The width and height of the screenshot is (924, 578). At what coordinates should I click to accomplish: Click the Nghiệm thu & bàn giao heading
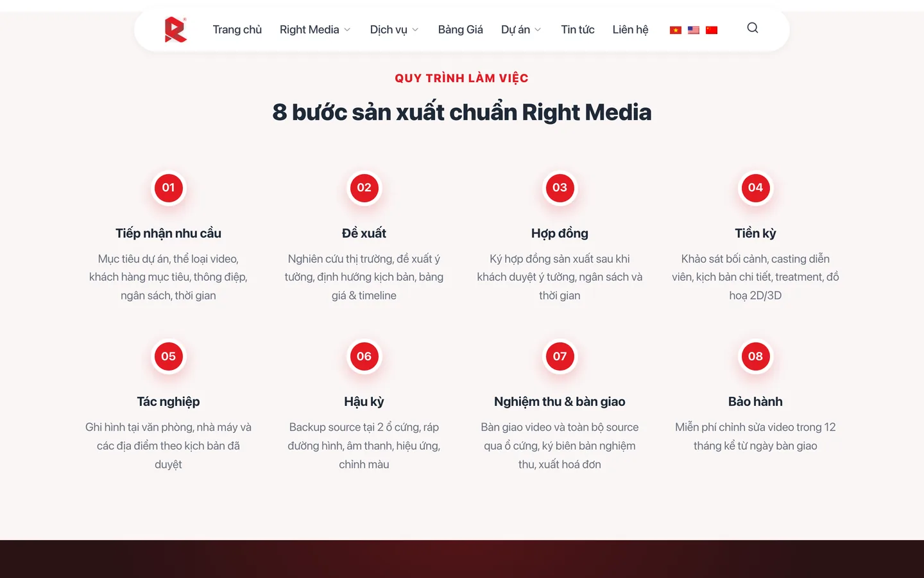point(560,401)
